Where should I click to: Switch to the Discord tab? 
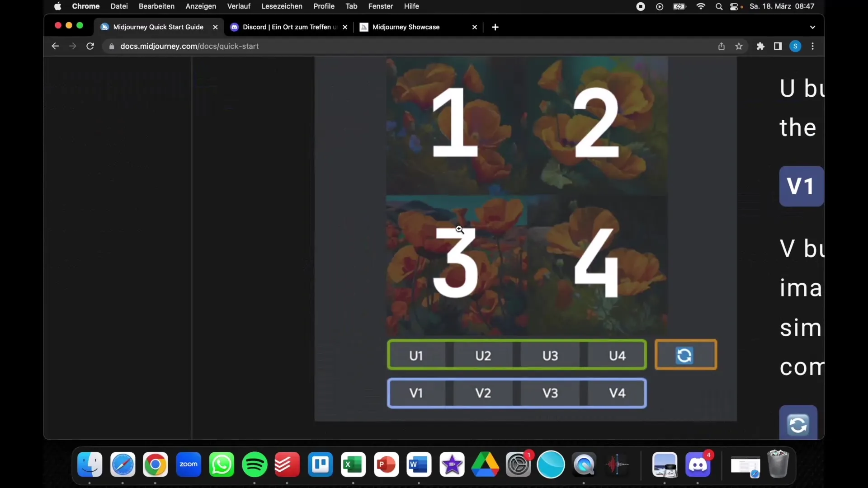pos(289,27)
